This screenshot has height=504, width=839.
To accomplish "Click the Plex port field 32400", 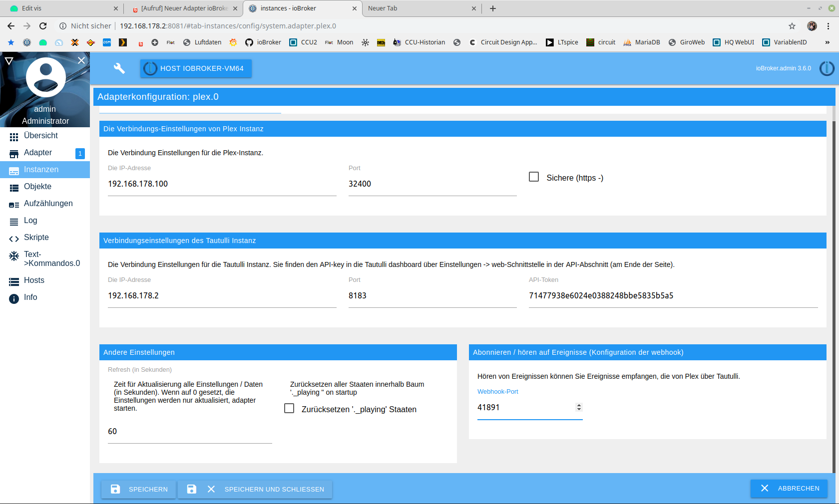I will pyautogui.click(x=432, y=184).
